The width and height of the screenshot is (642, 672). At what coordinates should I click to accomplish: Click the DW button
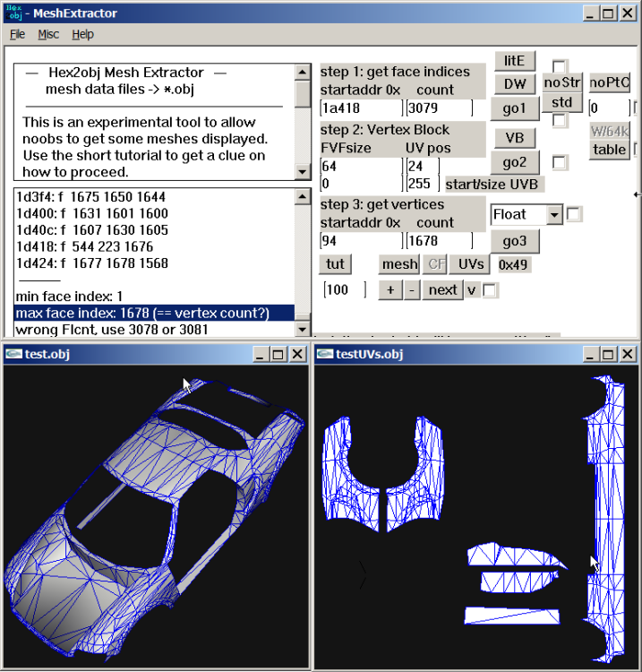coord(514,84)
